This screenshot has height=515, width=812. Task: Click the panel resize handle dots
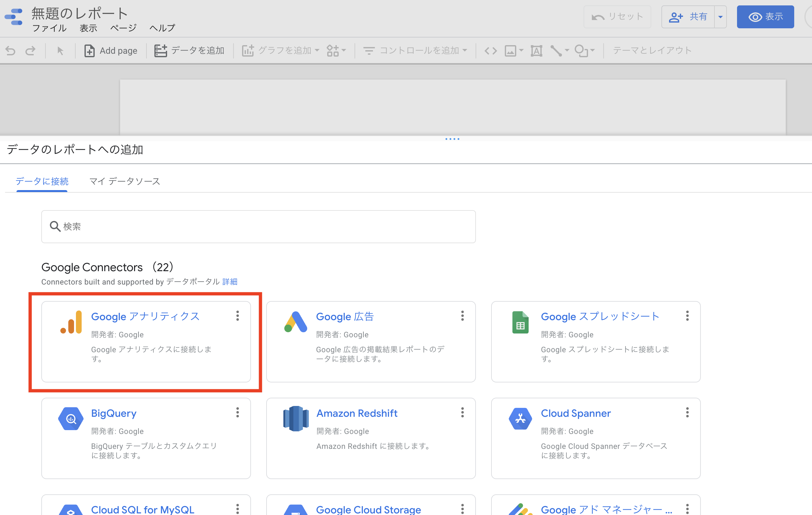coord(452,139)
